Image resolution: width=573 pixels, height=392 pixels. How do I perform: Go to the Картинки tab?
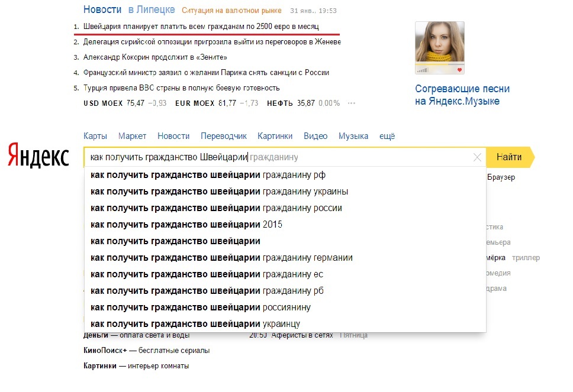click(275, 136)
